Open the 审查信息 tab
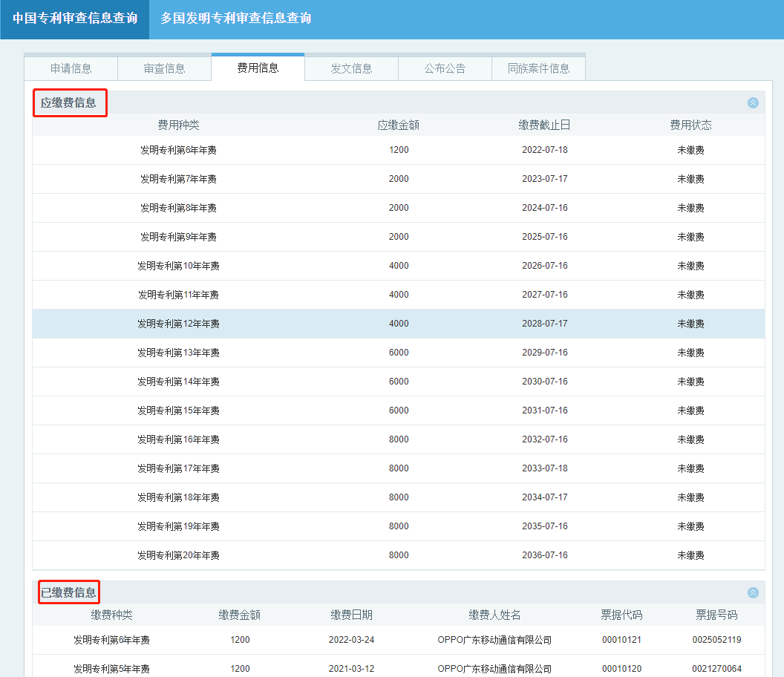This screenshot has height=677, width=784. point(165,68)
